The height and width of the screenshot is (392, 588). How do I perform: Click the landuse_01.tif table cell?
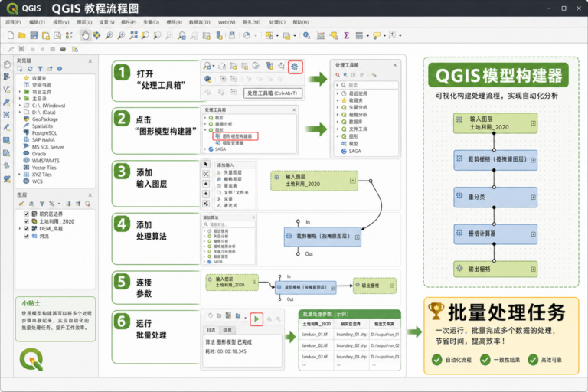315,335
